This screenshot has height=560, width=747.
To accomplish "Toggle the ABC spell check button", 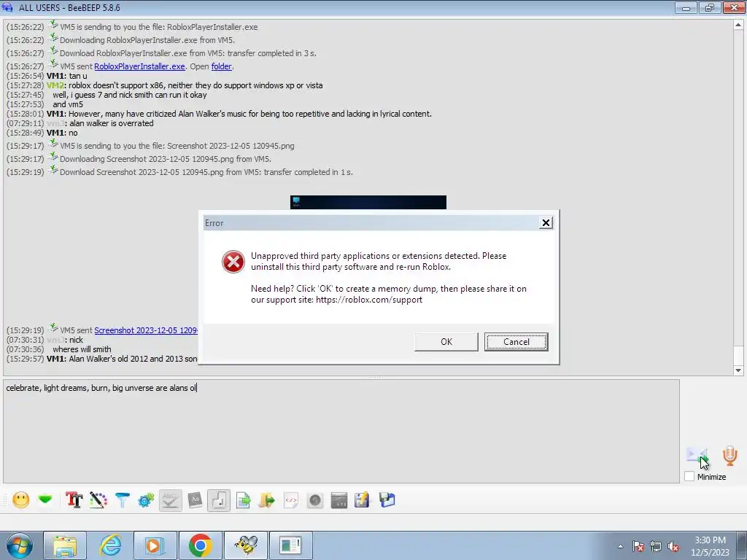I will 171,500.
